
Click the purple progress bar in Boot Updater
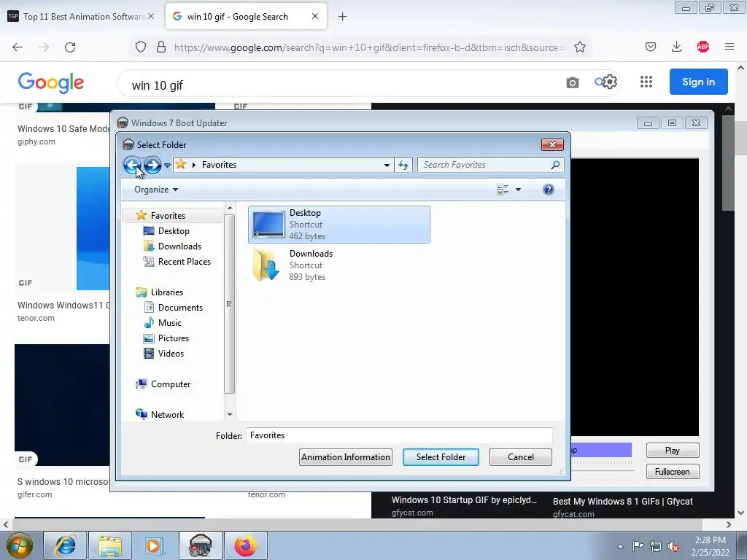pyautogui.click(x=601, y=450)
